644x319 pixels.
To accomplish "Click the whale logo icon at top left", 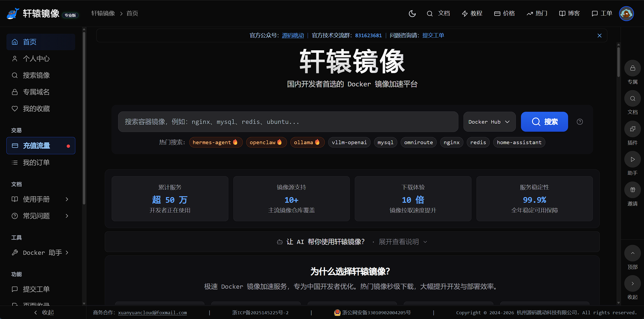I will (x=13, y=13).
